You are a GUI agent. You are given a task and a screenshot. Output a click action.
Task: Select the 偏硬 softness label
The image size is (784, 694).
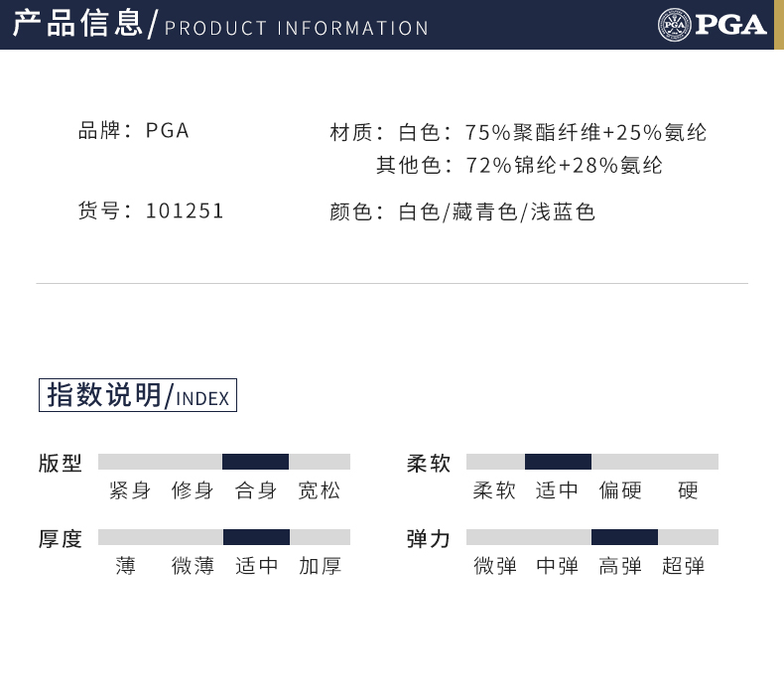click(620, 490)
